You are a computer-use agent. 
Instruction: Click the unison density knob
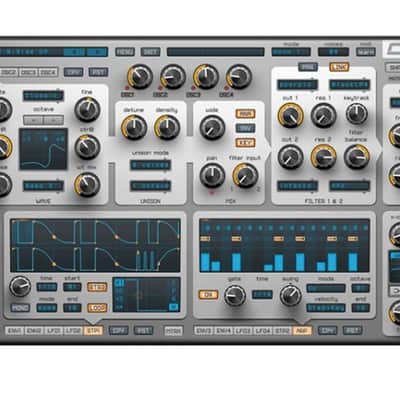(x=167, y=127)
